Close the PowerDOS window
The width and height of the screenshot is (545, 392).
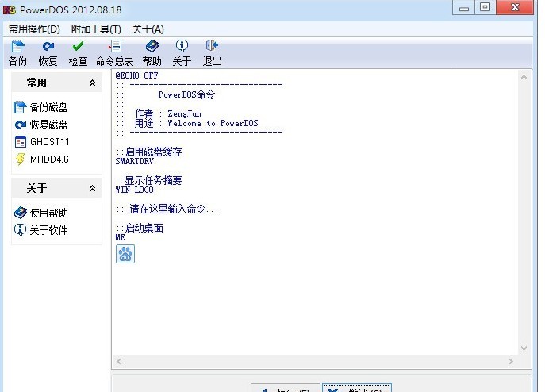point(515,7)
